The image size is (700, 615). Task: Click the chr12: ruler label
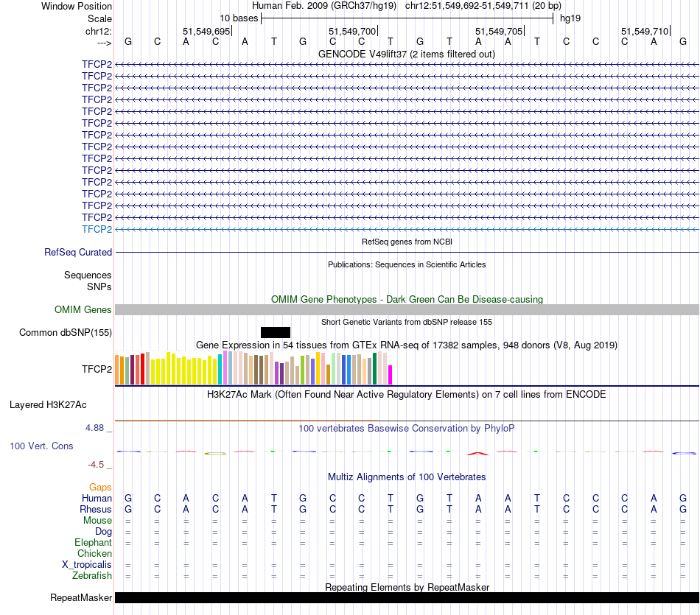[x=99, y=31]
